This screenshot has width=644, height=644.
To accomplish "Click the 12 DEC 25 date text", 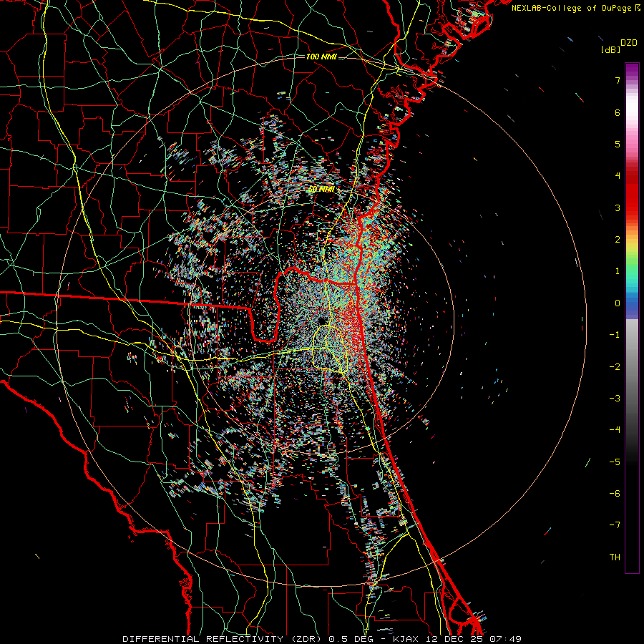I will point(454,639).
